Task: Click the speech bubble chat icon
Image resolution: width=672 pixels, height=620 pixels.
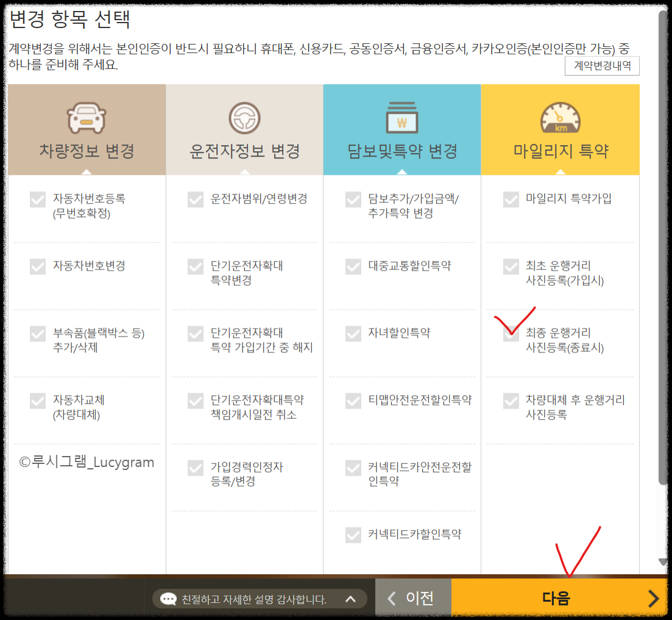Action: [x=168, y=599]
